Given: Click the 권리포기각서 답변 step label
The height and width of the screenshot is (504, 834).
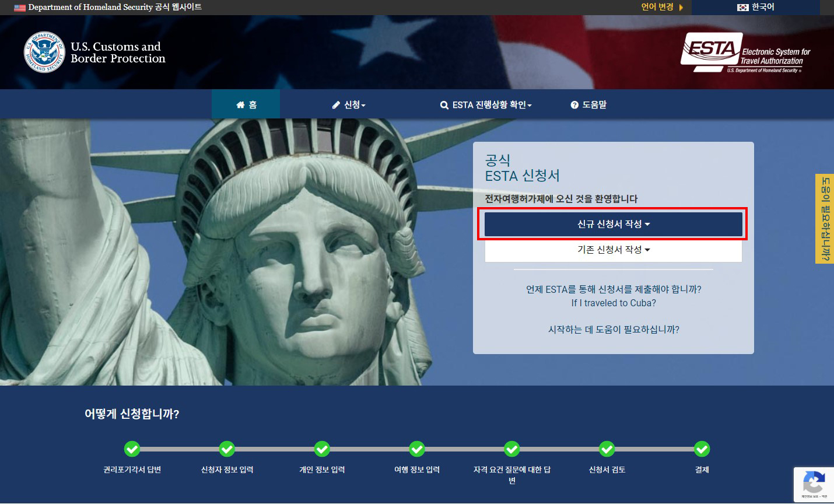Looking at the screenshot, I should [x=132, y=470].
